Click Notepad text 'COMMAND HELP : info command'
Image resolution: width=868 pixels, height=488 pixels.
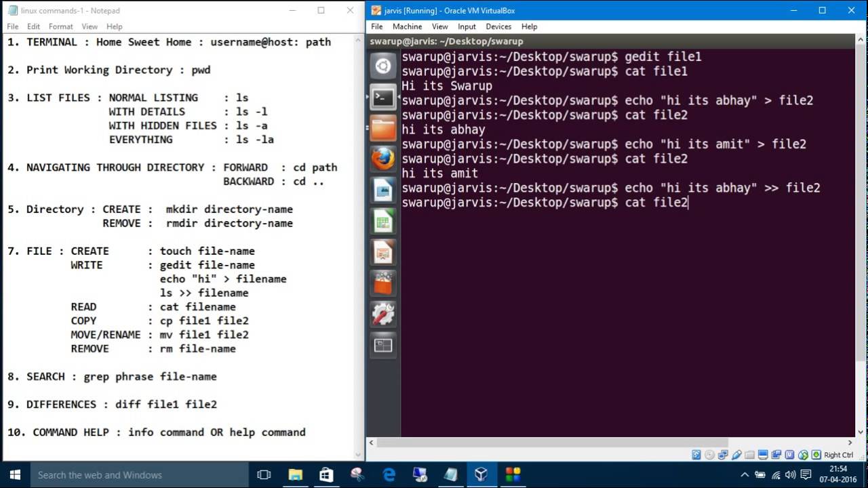118,432
